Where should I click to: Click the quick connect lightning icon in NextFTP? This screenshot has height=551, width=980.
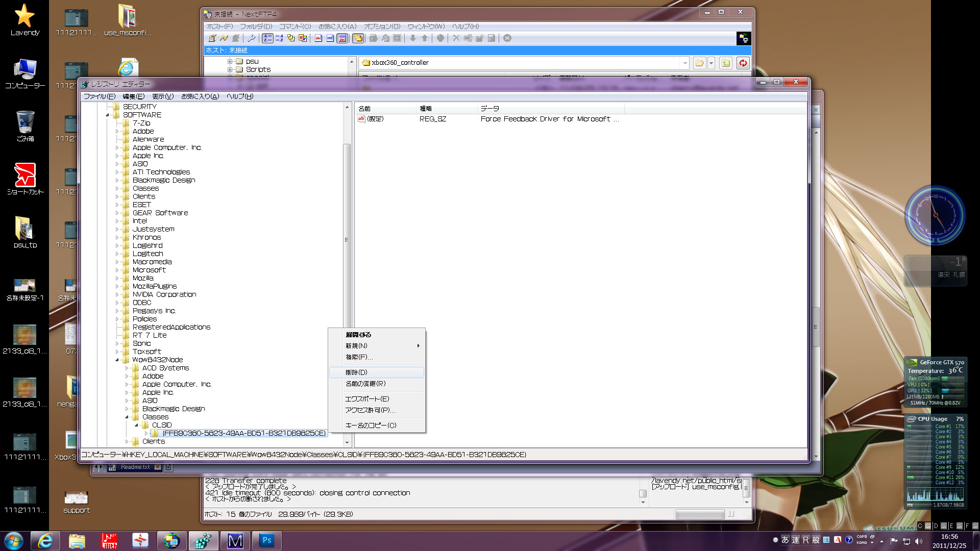(224, 38)
